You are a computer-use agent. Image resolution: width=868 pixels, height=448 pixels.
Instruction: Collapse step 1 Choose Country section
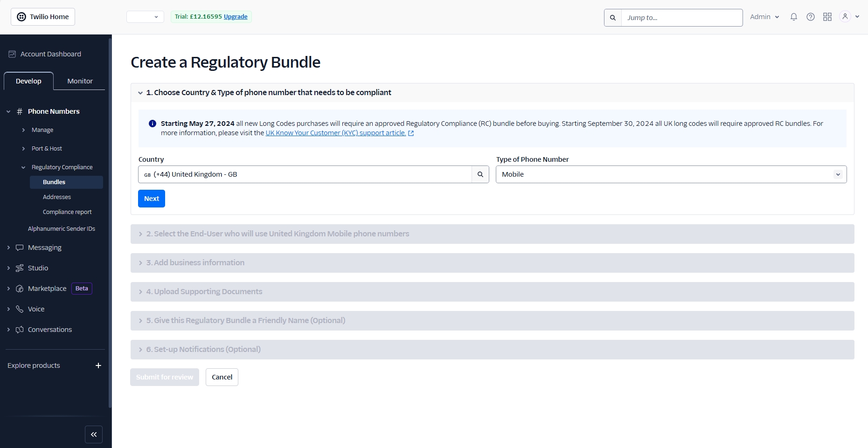click(x=140, y=93)
